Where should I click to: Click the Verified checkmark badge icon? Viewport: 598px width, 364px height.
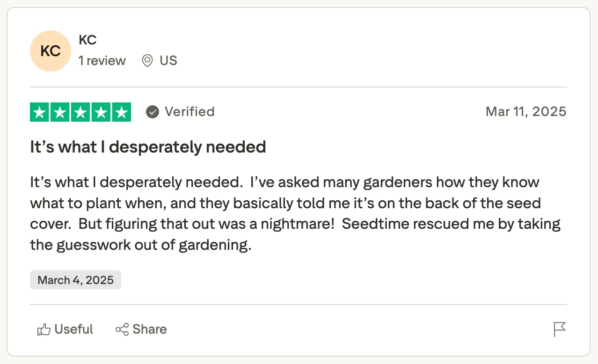pyautogui.click(x=153, y=112)
